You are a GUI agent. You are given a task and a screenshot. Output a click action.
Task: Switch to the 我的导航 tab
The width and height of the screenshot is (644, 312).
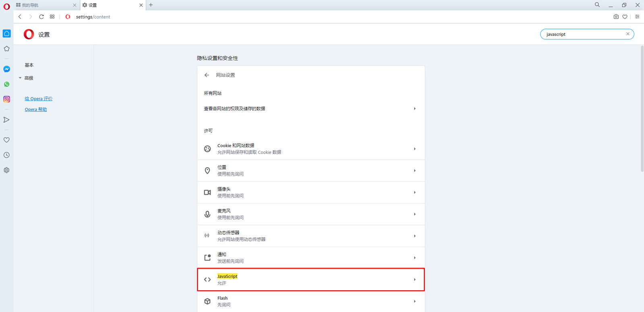coord(44,5)
